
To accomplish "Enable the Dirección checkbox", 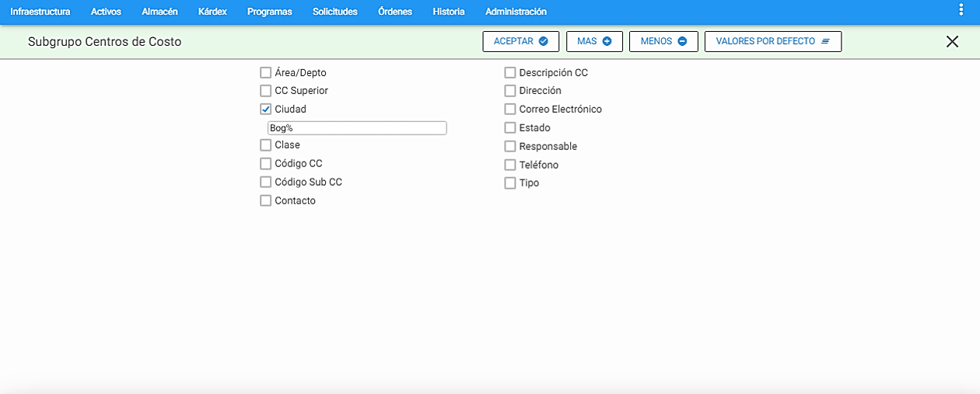I will [510, 91].
